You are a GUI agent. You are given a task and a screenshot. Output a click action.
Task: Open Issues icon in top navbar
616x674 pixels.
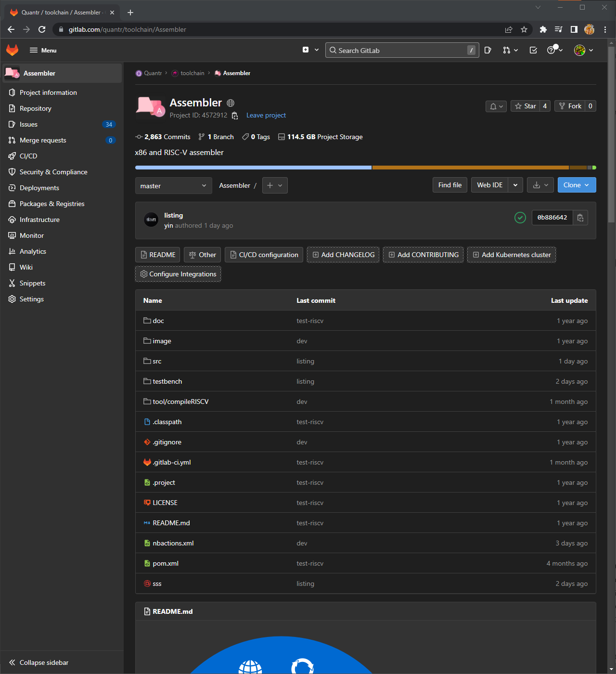point(488,50)
